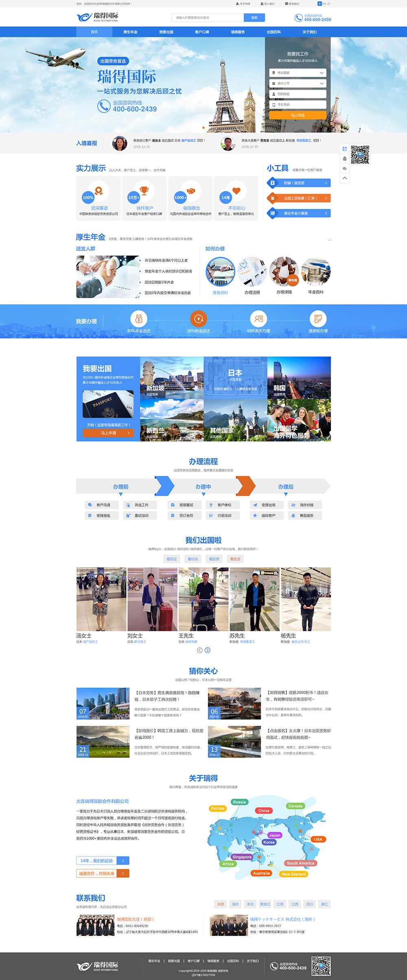
Task: Switch site language to EN
Action: pos(324,4)
